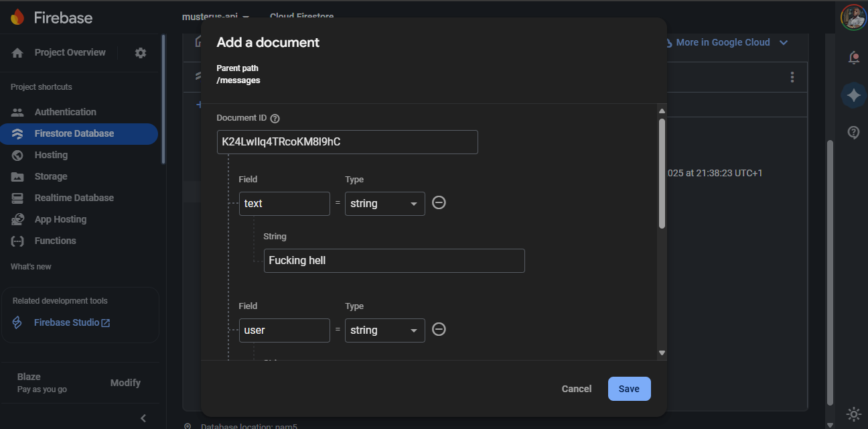Remove the user field with the minus icon

(x=439, y=329)
